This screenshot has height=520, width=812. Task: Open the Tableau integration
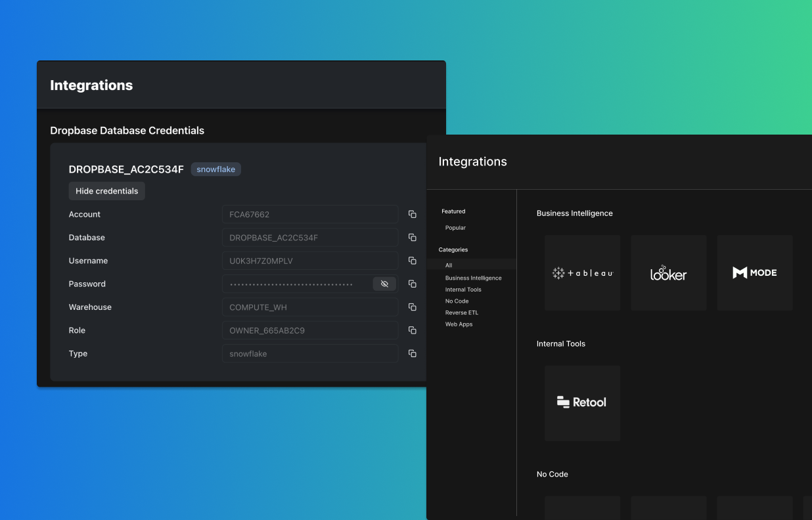tap(582, 272)
